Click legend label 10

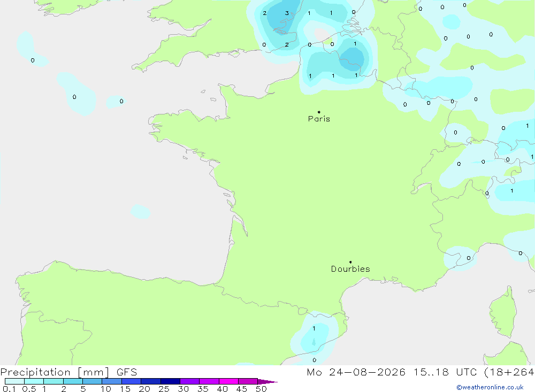[x=106, y=389]
